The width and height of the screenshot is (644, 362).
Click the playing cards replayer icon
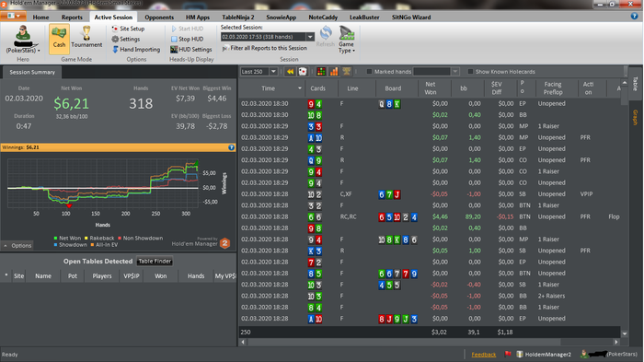(303, 72)
